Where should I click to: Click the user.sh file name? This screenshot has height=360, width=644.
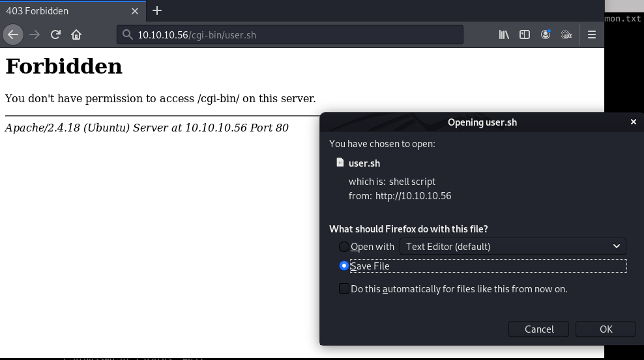(x=364, y=163)
